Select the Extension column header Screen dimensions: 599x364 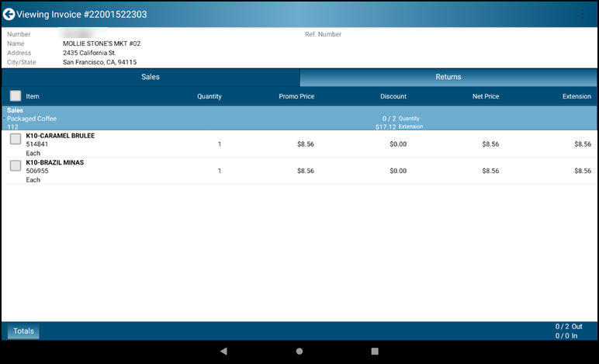pos(576,96)
